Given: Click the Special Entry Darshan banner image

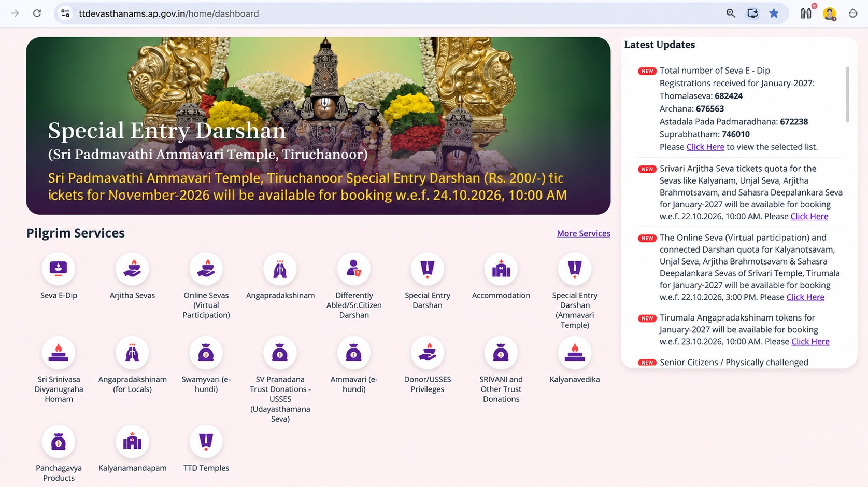Looking at the screenshot, I should click(x=318, y=126).
